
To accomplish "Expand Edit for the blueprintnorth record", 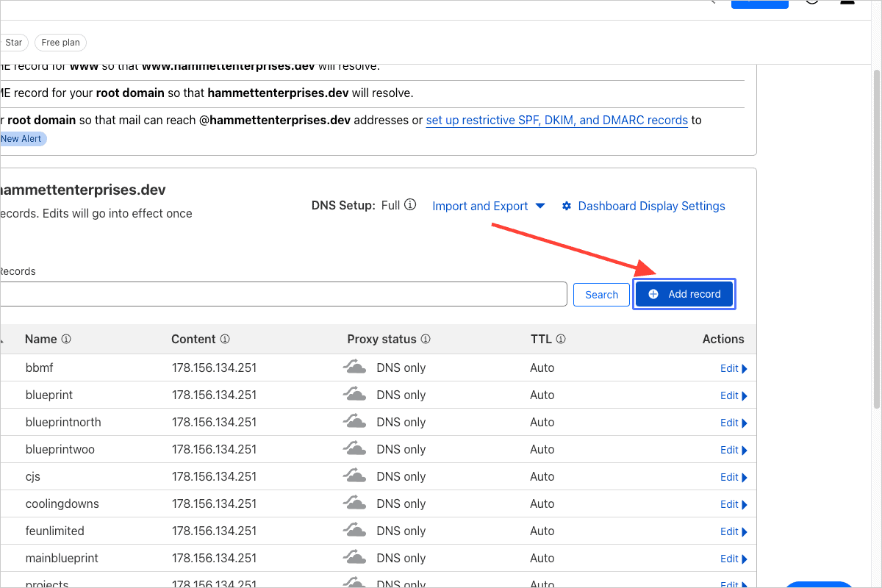I will (733, 423).
